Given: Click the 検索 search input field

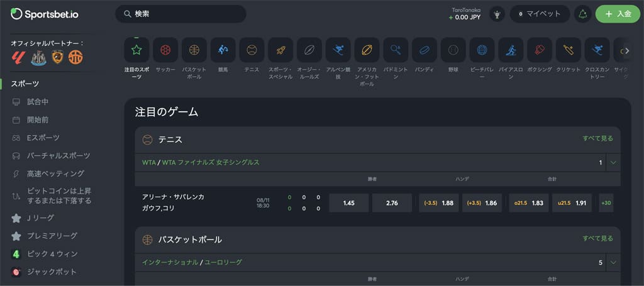Looking at the screenshot, I should [181, 14].
